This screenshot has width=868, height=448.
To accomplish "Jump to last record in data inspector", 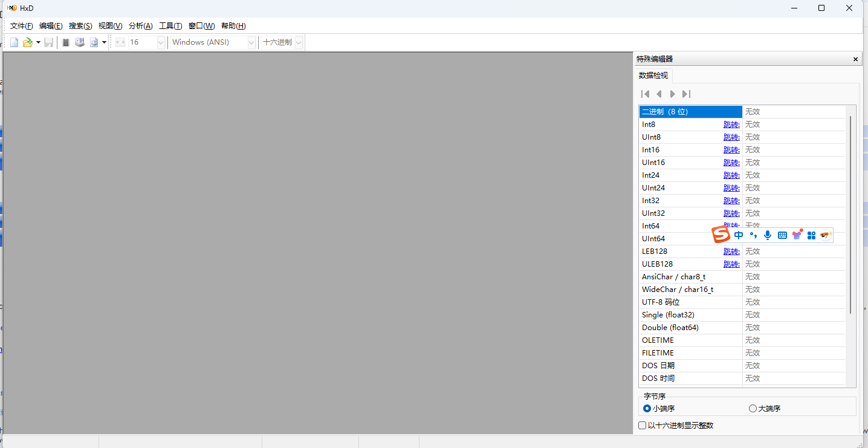I will 686,94.
